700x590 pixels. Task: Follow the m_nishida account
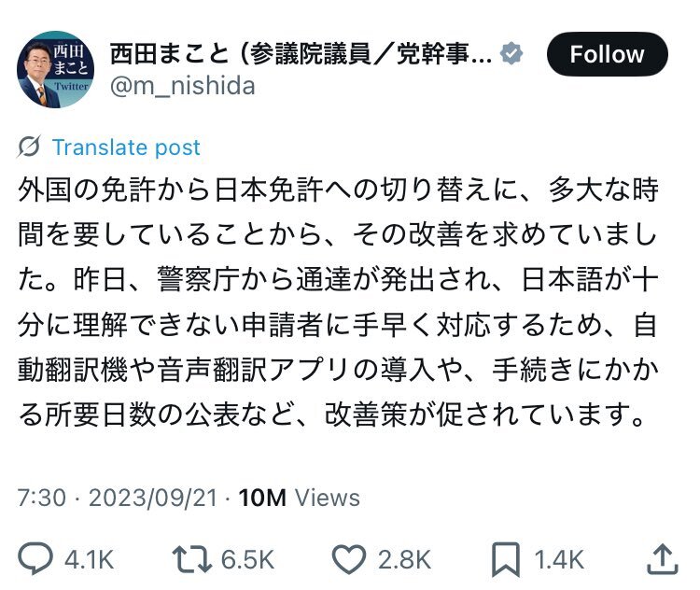click(x=607, y=54)
